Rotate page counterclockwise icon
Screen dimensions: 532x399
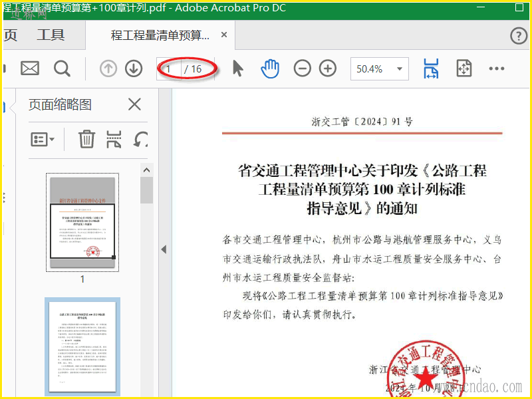click(140, 139)
